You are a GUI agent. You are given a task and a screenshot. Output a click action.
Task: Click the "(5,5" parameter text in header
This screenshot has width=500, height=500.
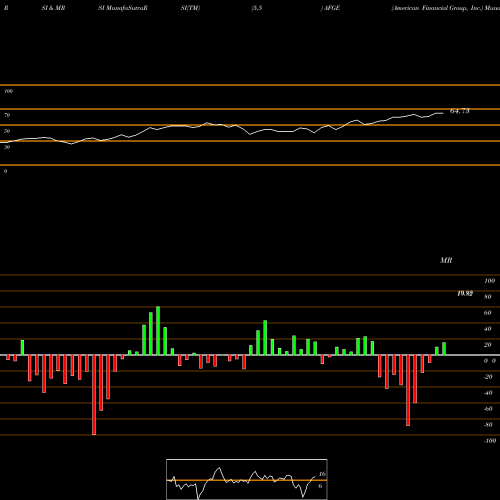(257, 8)
